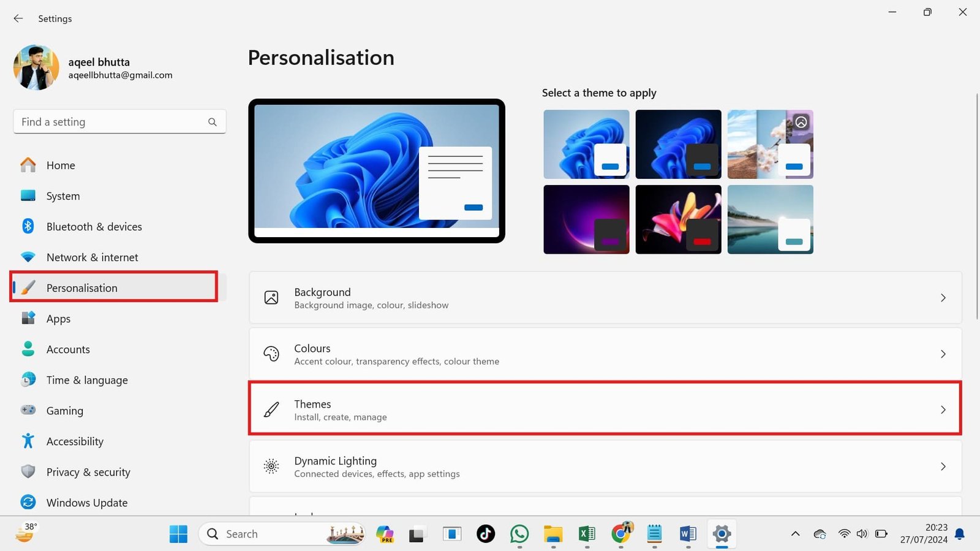Apply the light blue bloom theme
Image resolution: width=980 pixels, height=551 pixels.
coord(586,144)
